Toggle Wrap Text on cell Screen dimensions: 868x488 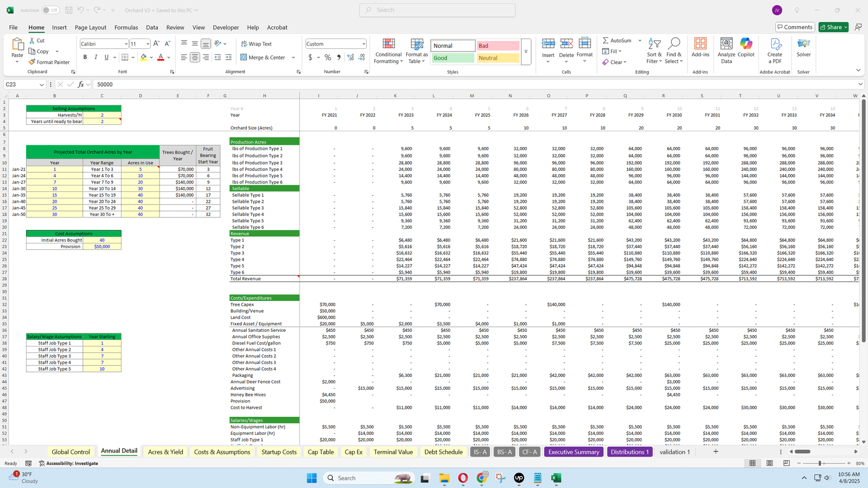click(x=256, y=44)
